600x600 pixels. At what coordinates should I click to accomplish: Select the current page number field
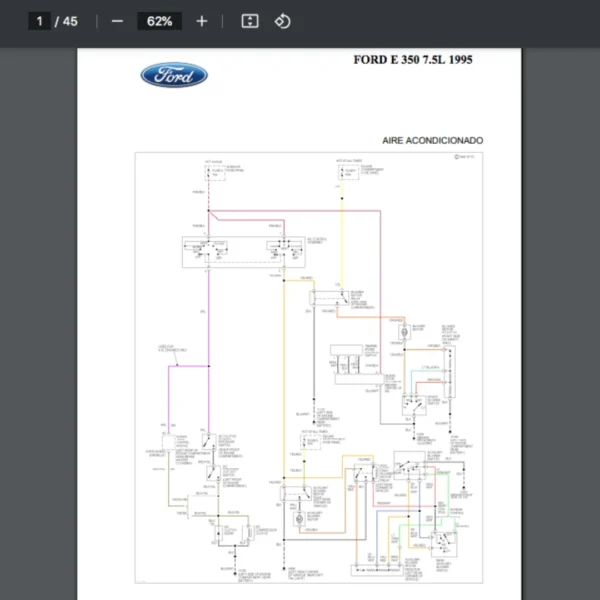tap(40, 21)
